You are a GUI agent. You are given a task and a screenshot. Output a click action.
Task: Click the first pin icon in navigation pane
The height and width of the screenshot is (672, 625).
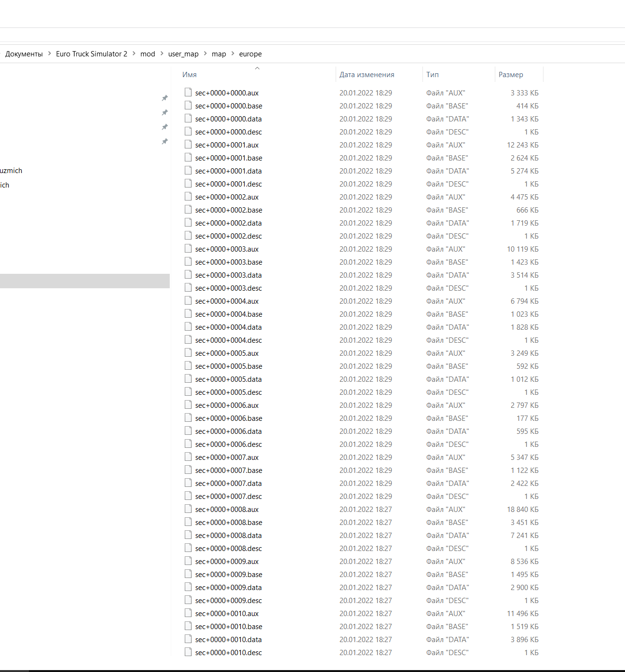[164, 98]
